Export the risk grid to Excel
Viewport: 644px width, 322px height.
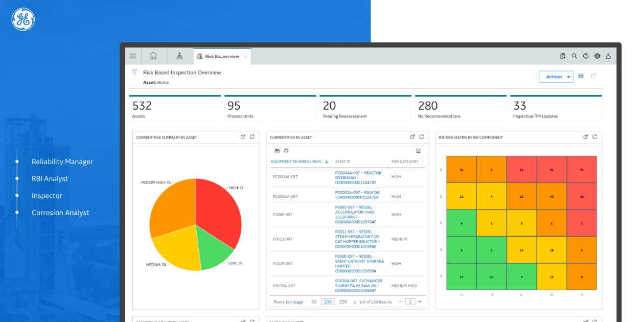pyautogui.click(x=418, y=151)
